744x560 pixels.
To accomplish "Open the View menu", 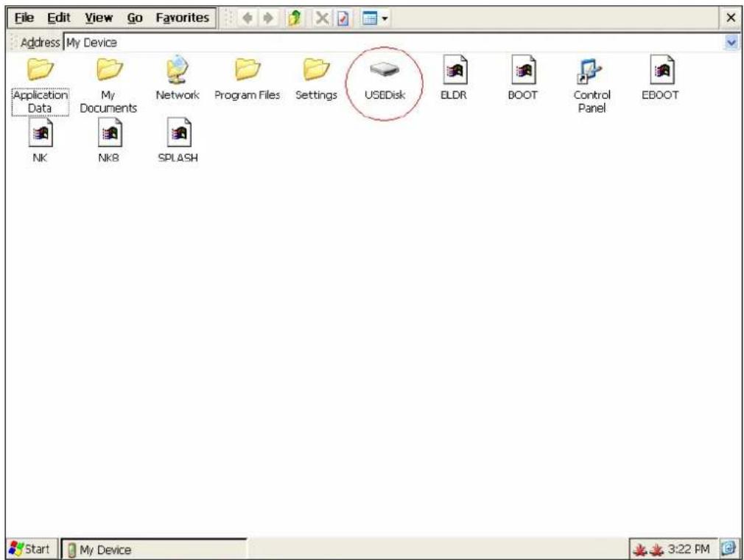I will click(99, 18).
